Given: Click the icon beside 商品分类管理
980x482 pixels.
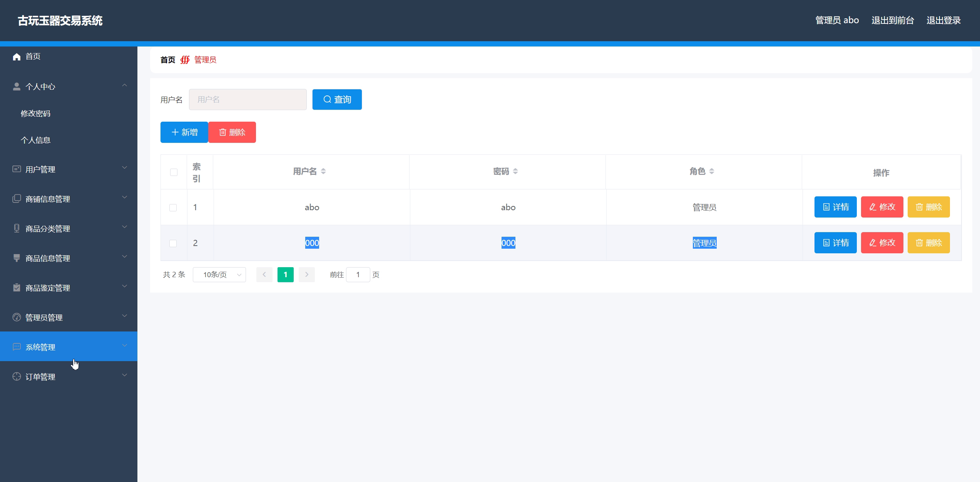Looking at the screenshot, I should pyautogui.click(x=17, y=228).
